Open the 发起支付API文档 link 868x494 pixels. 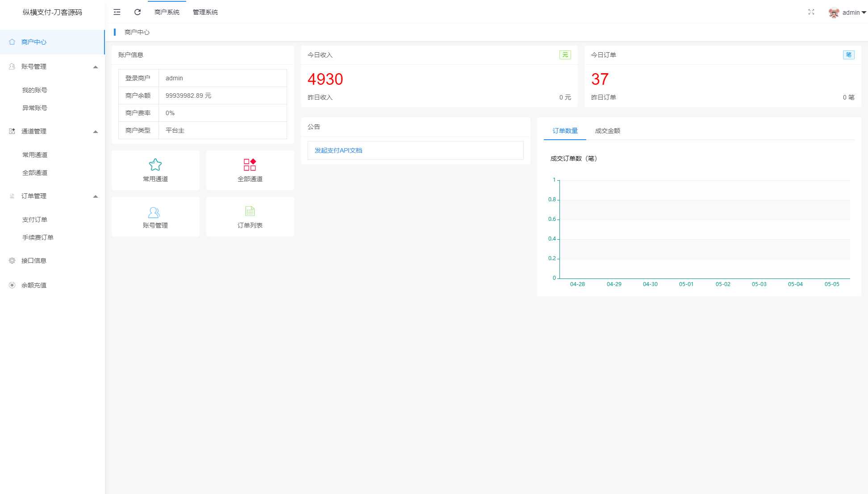point(338,150)
